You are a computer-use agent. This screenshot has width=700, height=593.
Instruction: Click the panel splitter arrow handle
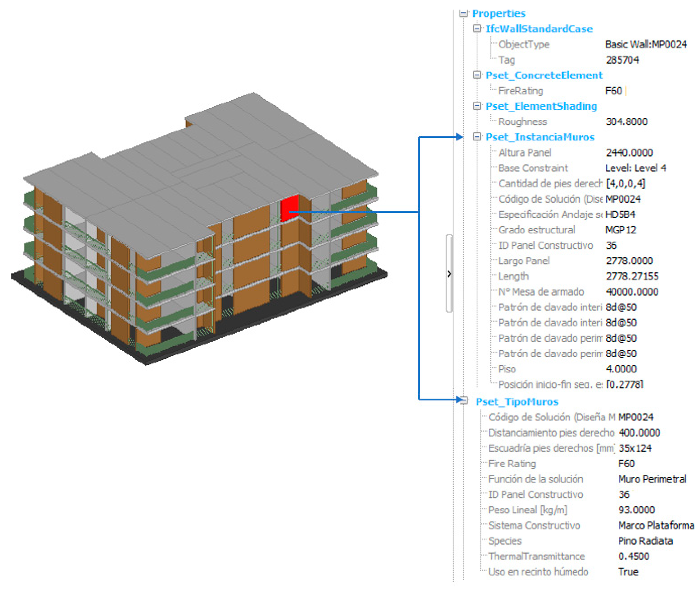pos(449,274)
